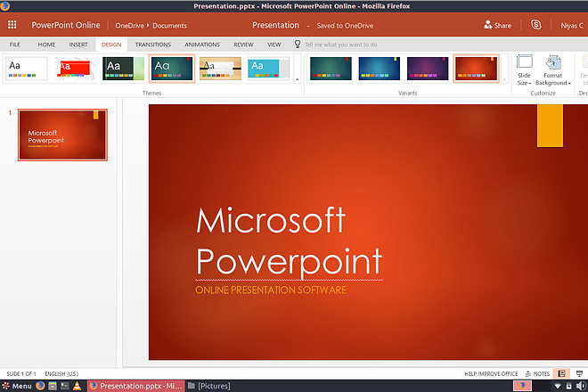588x392 pixels.
Task: Open the VIEW tab
Action: tap(274, 45)
